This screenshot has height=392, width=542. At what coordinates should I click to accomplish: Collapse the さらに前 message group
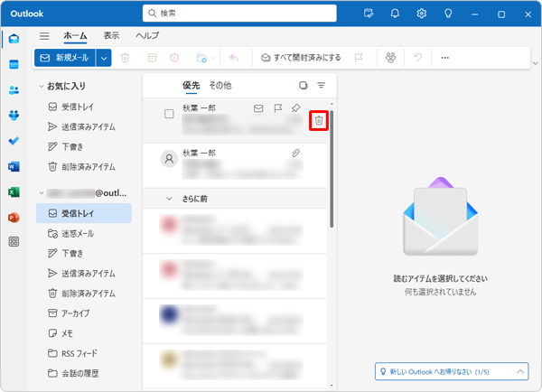[x=169, y=199]
